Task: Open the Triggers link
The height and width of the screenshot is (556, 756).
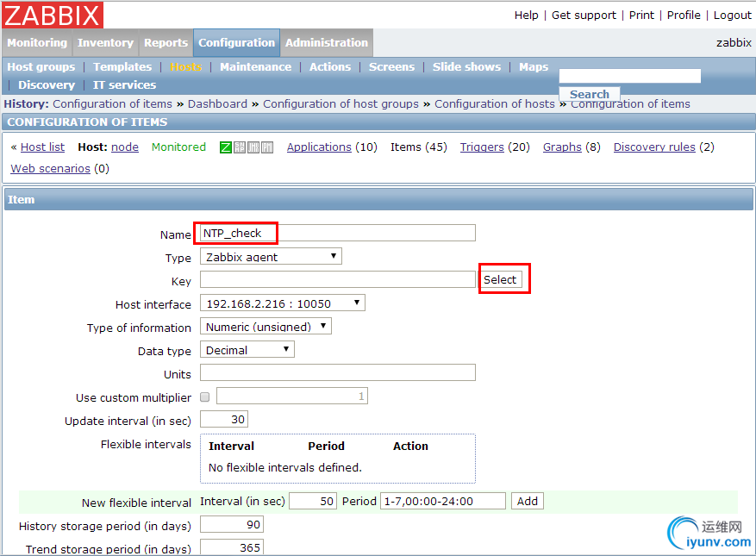Action: pos(482,147)
